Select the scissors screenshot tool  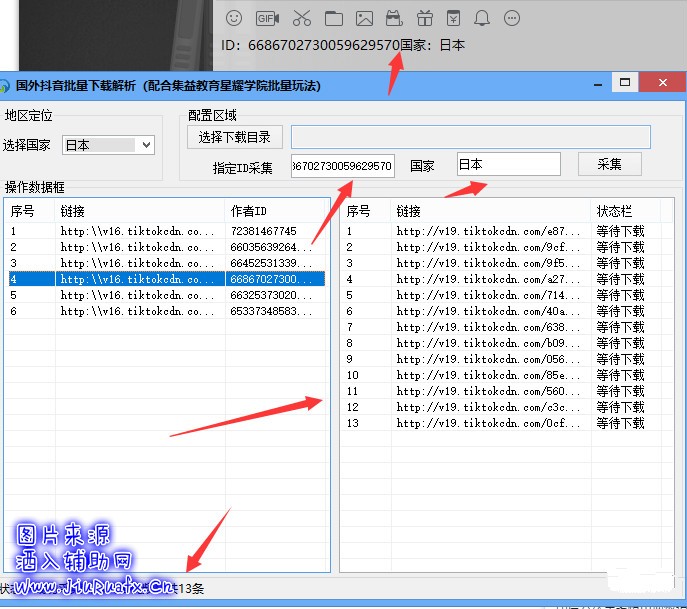pos(301,18)
